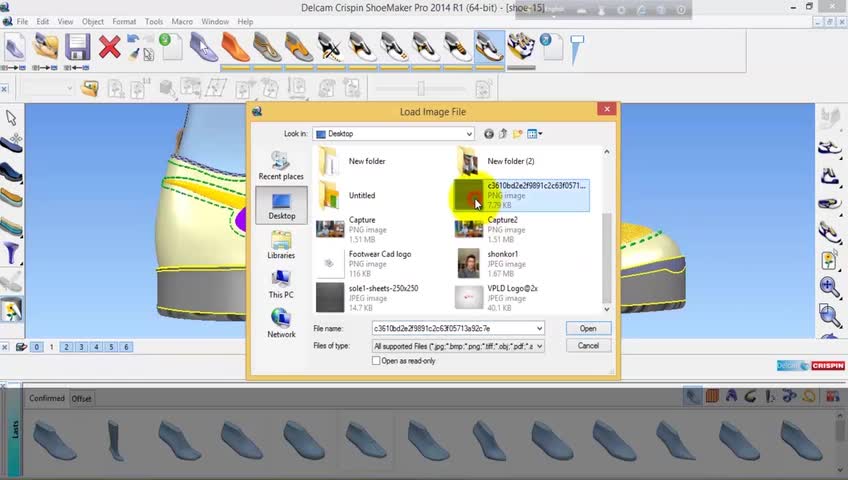Toggle layer 5 button
The height and width of the screenshot is (480, 848).
click(111, 347)
